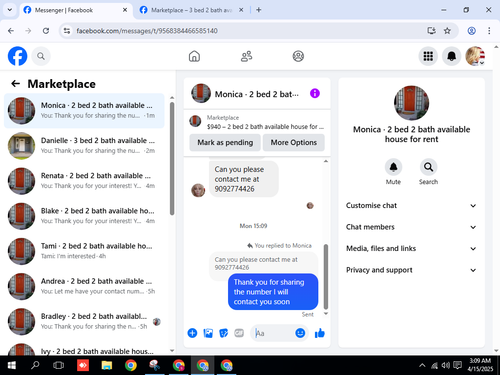Open the notifications bell in header
The width and height of the screenshot is (500, 375).
click(451, 56)
